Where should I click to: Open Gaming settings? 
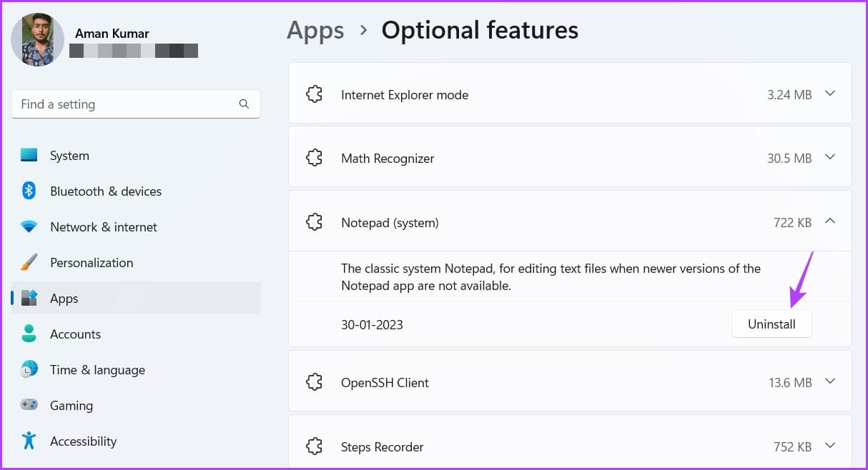(x=136, y=405)
